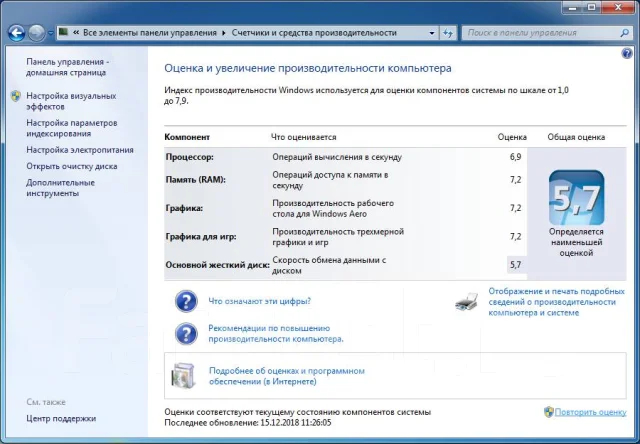
Task: Go back with the navigation arrow
Action: click(x=16, y=33)
